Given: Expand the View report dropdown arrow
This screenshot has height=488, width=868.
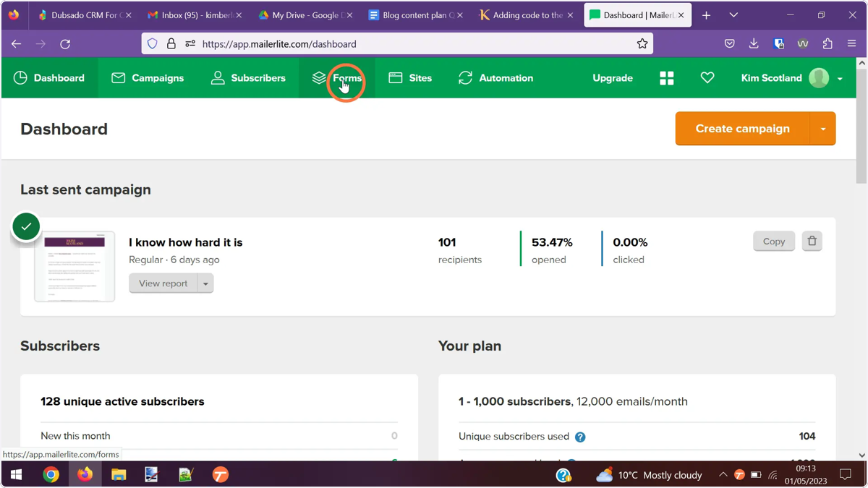Looking at the screenshot, I should click(205, 283).
